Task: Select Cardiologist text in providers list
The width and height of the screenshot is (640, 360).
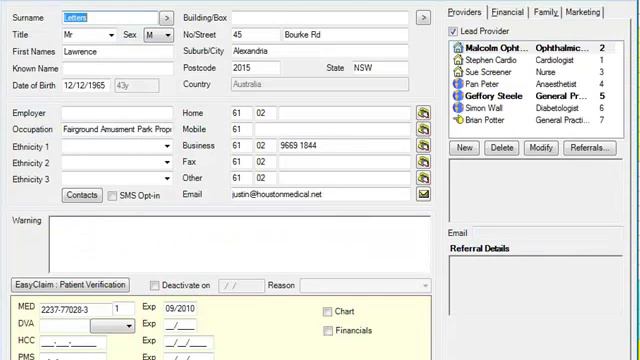Action: 554,60
